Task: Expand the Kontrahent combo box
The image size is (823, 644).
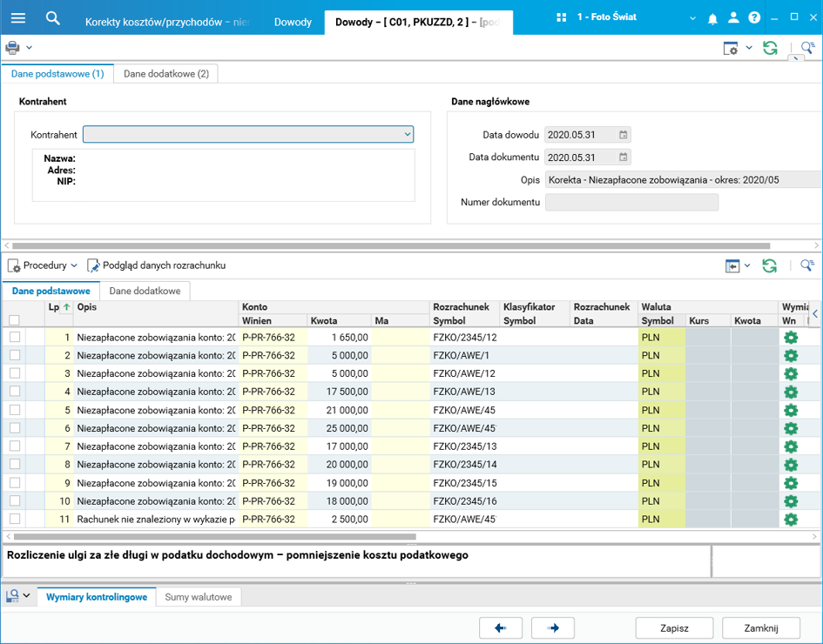Action: 408,135
